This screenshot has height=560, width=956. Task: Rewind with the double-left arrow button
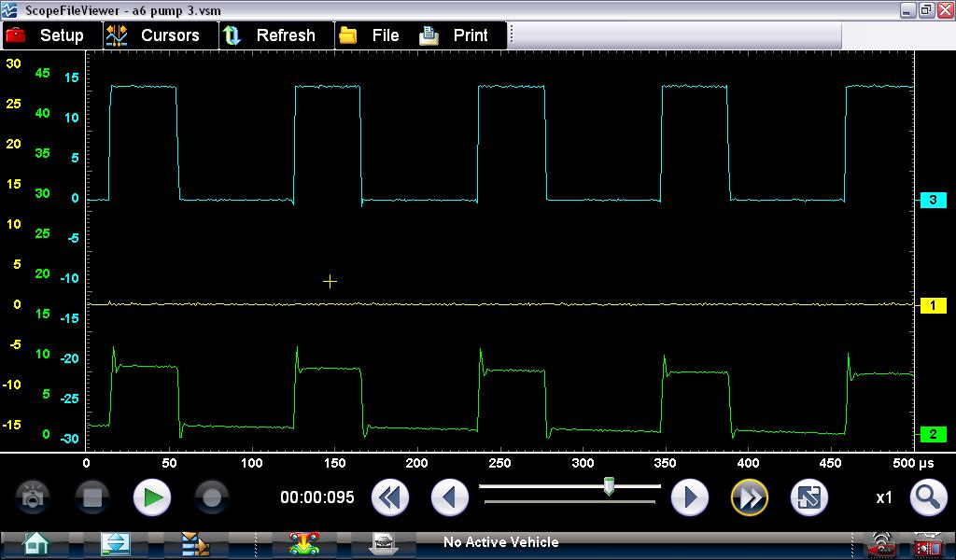pyautogui.click(x=389, y=497)
